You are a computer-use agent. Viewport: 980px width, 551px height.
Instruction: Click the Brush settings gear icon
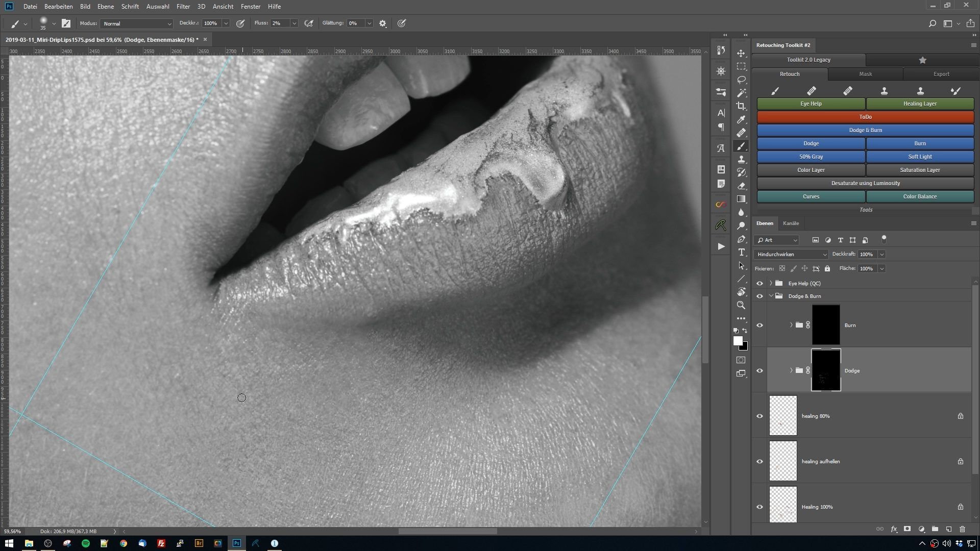382,23
